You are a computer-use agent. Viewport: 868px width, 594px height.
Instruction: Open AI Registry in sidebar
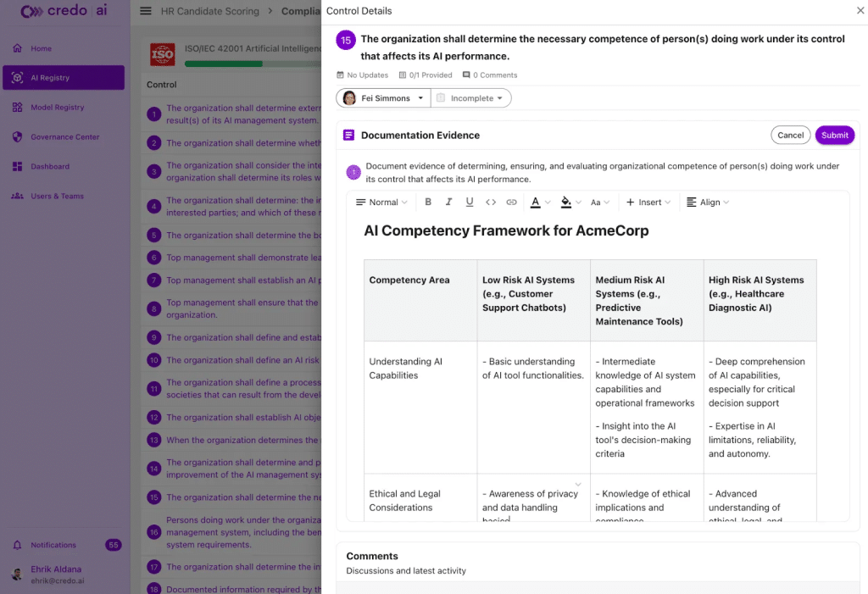pyautogui.click(x=64, y=77)
